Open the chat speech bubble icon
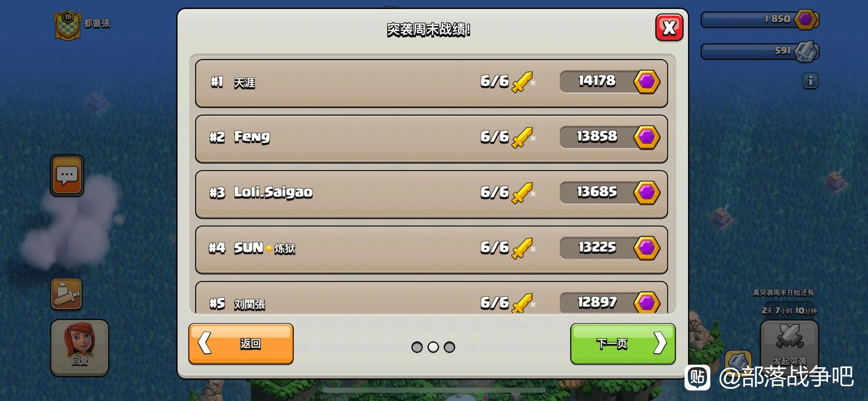Image resolution: width=868 pixels, height=401 pixels. 67,175
